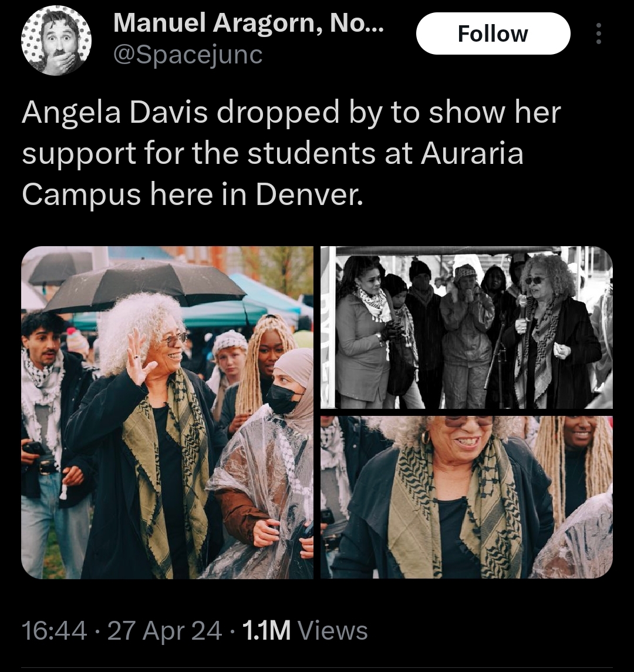
Task: Select the Views label beside 1.1M
Action: [332, 630]
